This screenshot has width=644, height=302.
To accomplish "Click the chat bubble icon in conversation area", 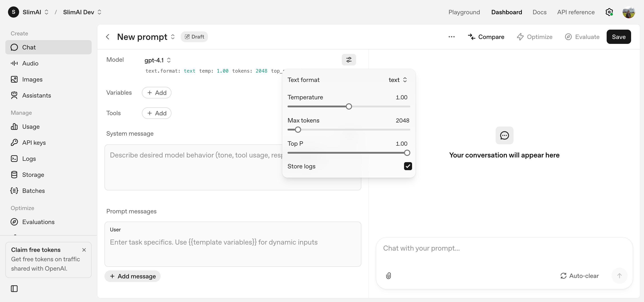I will coord(504,135).
